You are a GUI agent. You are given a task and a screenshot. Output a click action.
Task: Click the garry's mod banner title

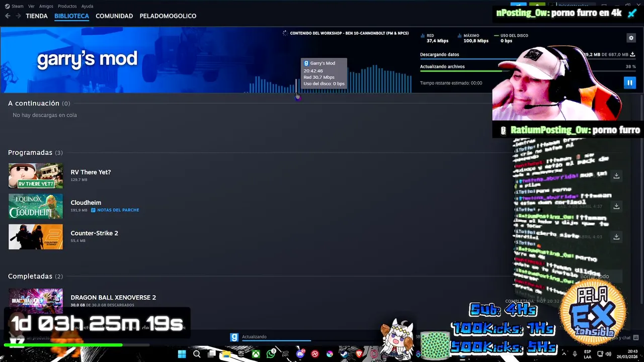click(87, 59)
